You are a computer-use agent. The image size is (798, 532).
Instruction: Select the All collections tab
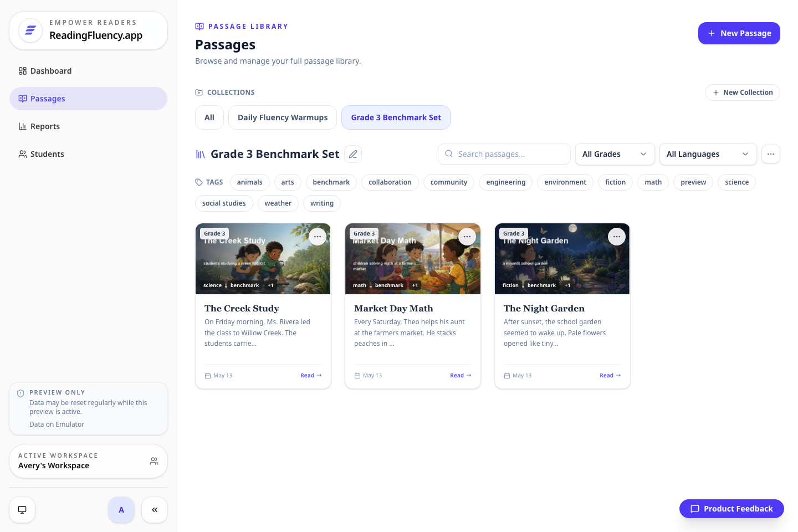(x=209, y=117)
